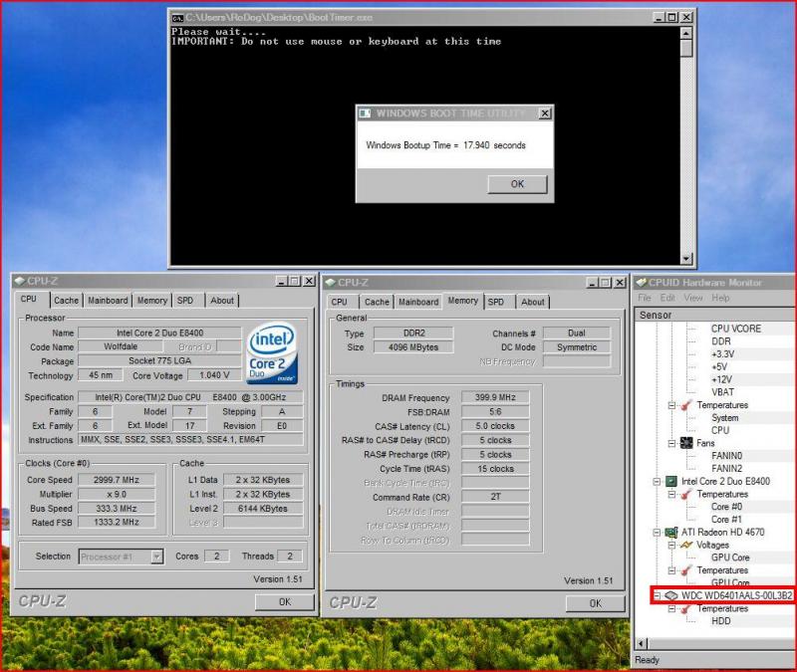Open Cache tab in right CPU-Z window
797x672 pixels.
pos(377,302)
